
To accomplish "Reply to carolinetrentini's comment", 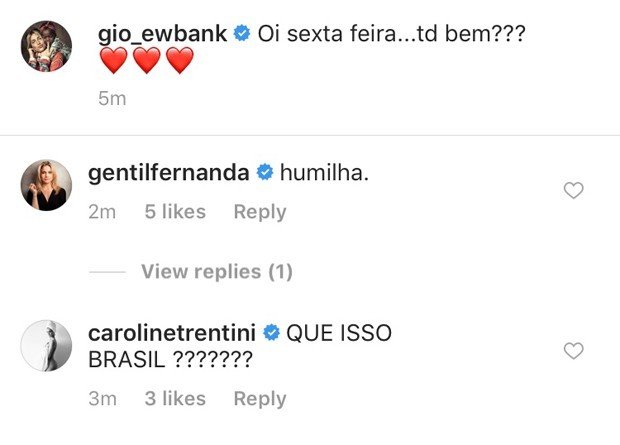I will point(259,399).
